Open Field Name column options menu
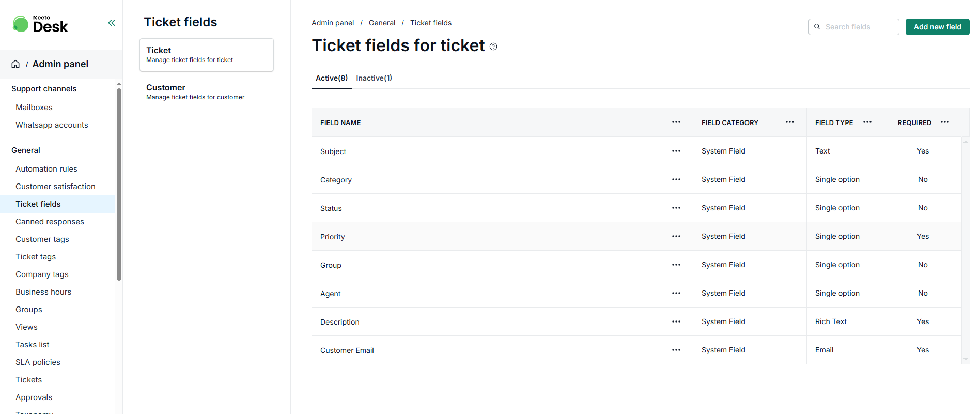980x414 pixels. [x=676, y=122]
